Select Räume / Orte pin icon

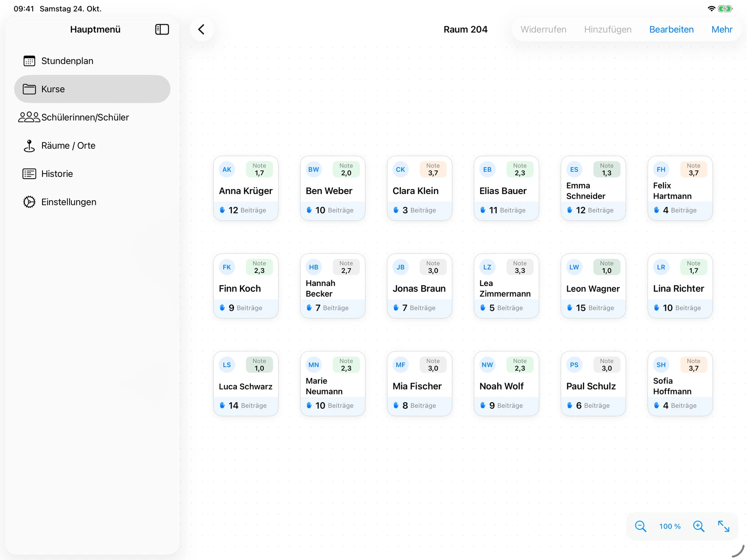coord(29,146)
